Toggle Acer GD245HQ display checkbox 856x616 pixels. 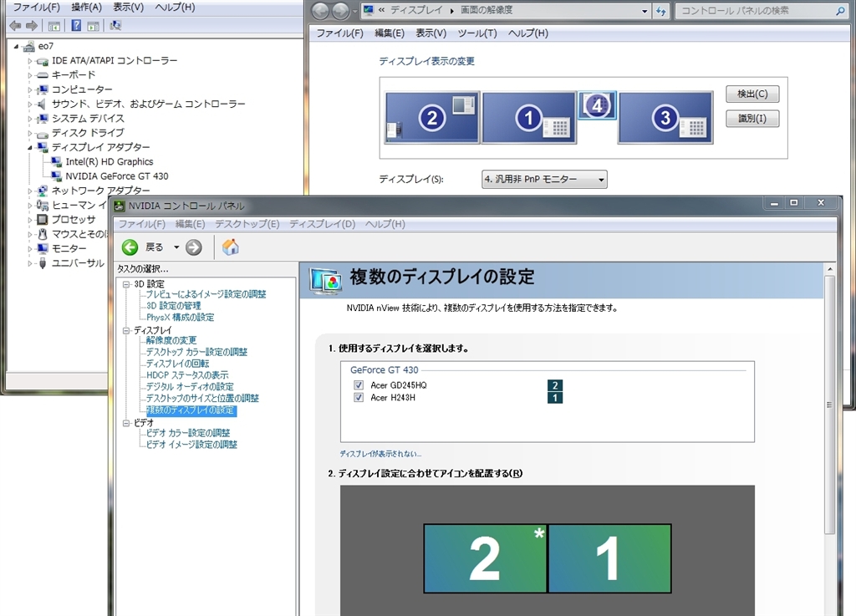(x=358, y=385)
